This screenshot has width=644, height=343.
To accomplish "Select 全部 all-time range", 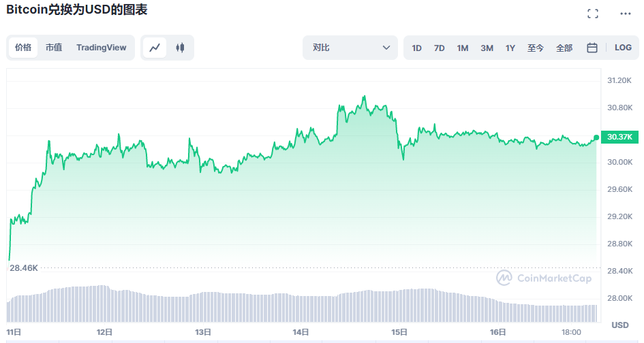I will coord(564,48).
